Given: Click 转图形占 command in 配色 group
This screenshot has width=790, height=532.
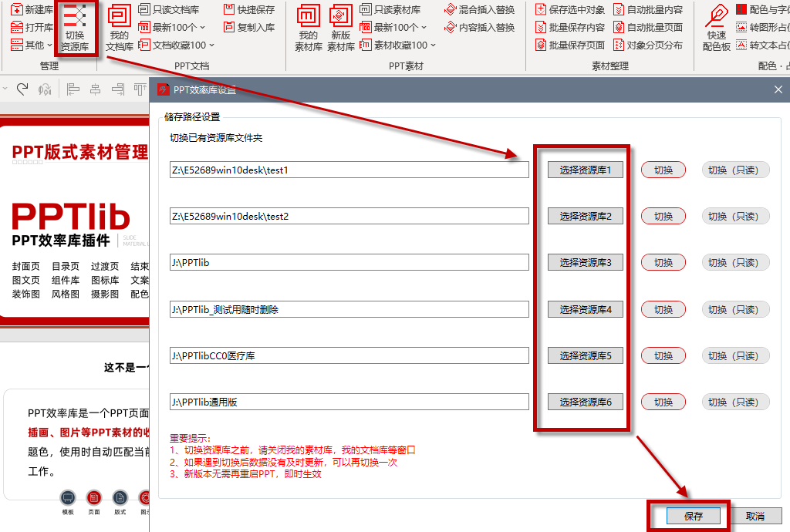Looking at the screenshot, I should tap(762, 27).
